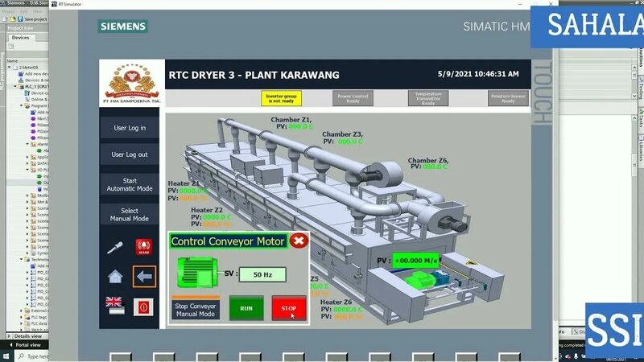The height and width of the screenshot is (362, 644).
Task: Expand the Details view panel
Action: pos(9,335)
